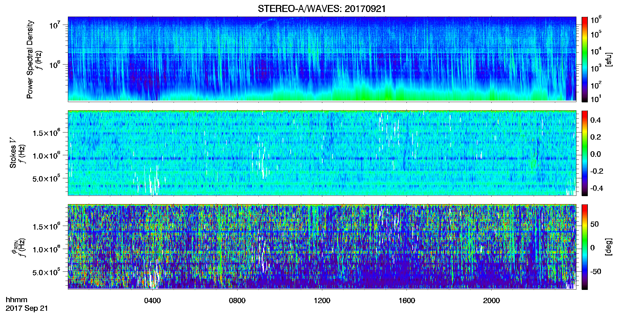Click the 50 value on degree color bar
Image resolution: width=644 pixels, height=332 pixels.
595,224
